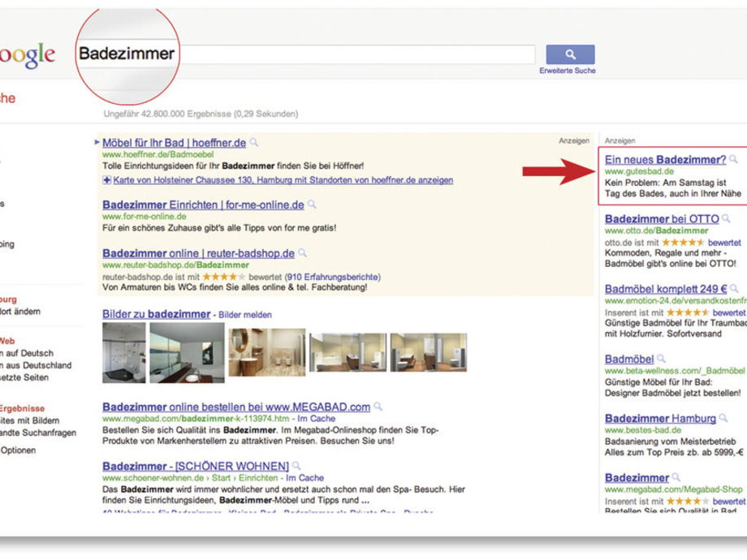747x560 pixels.
Task: Open first bathroom image thumbnail with glass shower
Action: pos(124,353)
